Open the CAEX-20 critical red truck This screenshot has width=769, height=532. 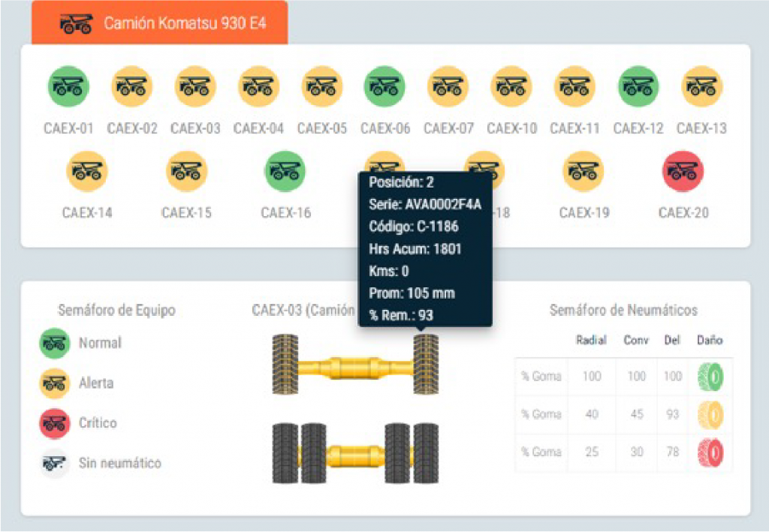point(683,171)
